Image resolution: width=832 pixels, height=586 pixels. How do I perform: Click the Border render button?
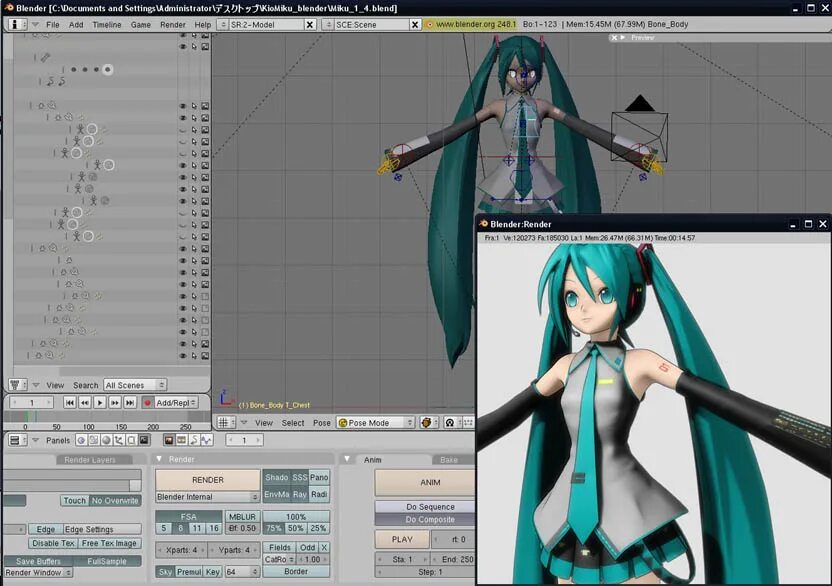coord(296,572)
